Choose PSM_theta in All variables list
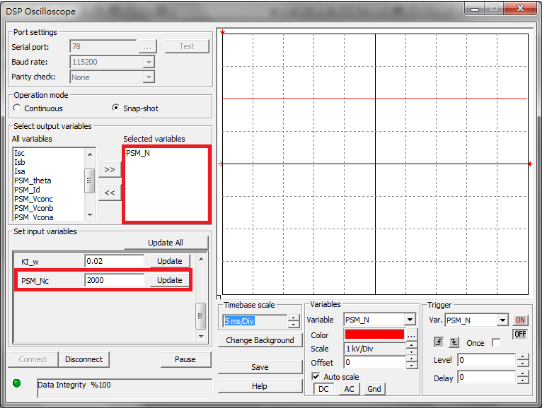This screenshot has height=409, width=542. 32,180
